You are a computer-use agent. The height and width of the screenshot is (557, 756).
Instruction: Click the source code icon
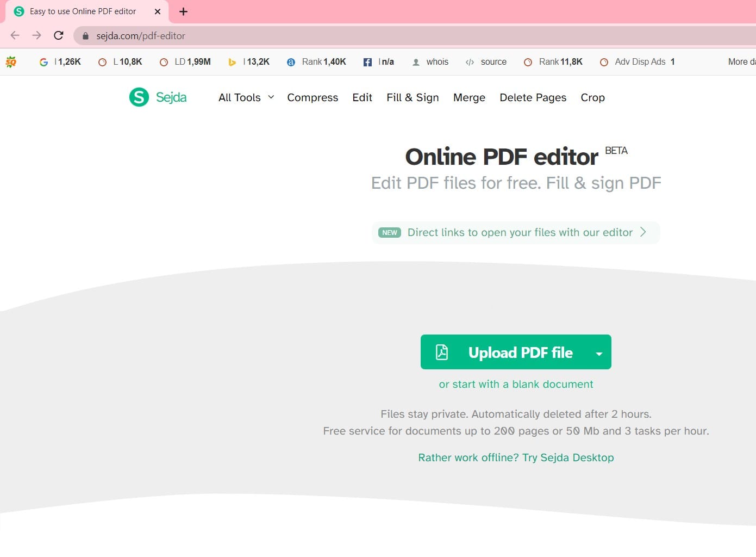pyautogui.click(x=470, y=62)
